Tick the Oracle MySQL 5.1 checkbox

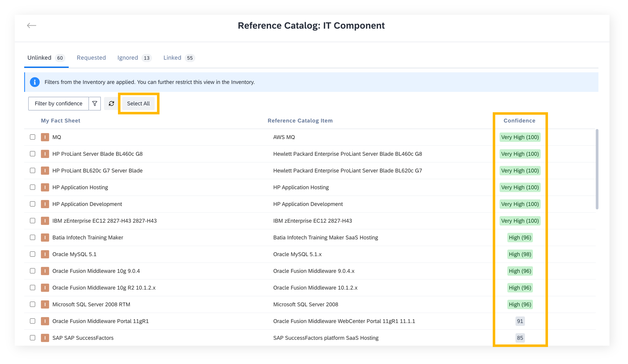pos(33,254)
